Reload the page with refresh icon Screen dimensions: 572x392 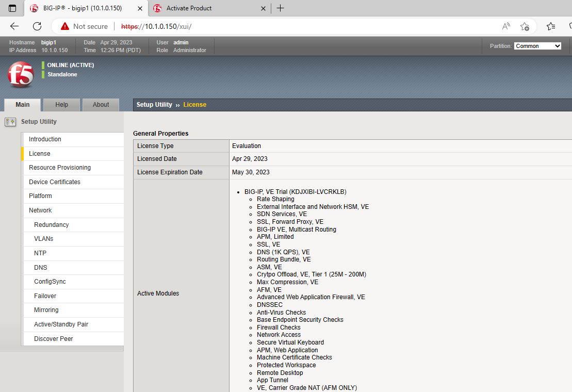[37, 26]
